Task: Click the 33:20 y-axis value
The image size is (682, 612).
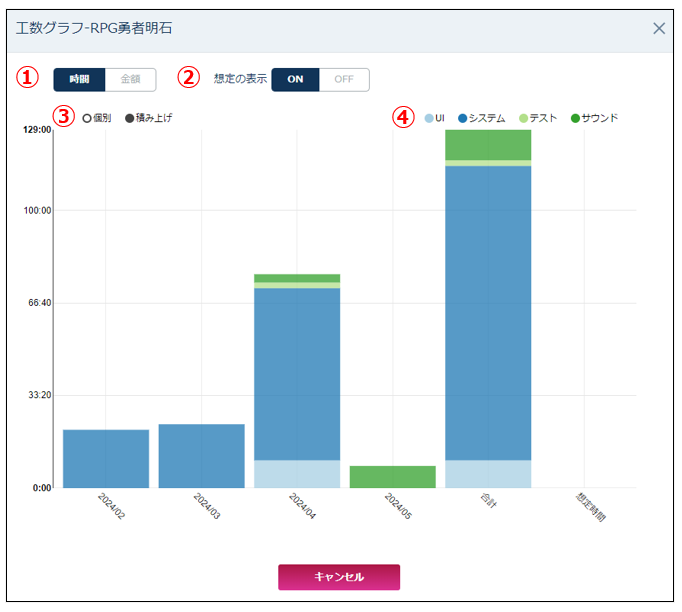Action: 40,395
